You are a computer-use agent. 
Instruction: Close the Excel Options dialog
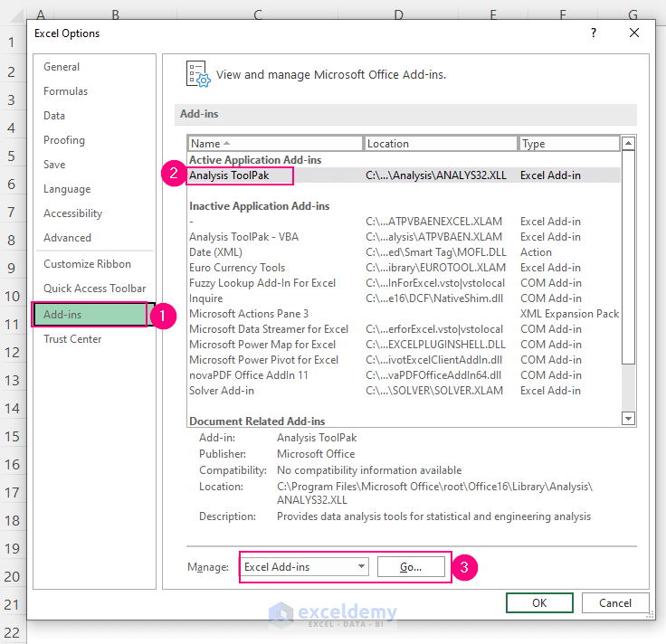click(x=634, y=33)
